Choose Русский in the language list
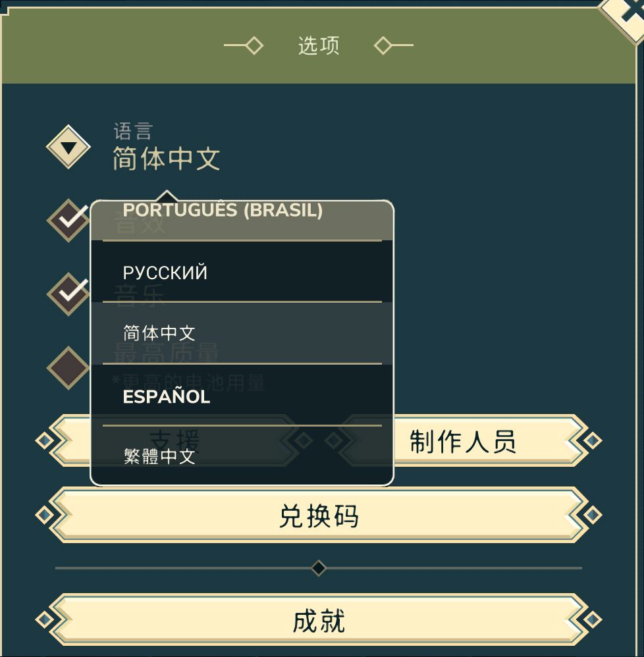Screen dimensions: 644x657 click(x=242, y=272)
